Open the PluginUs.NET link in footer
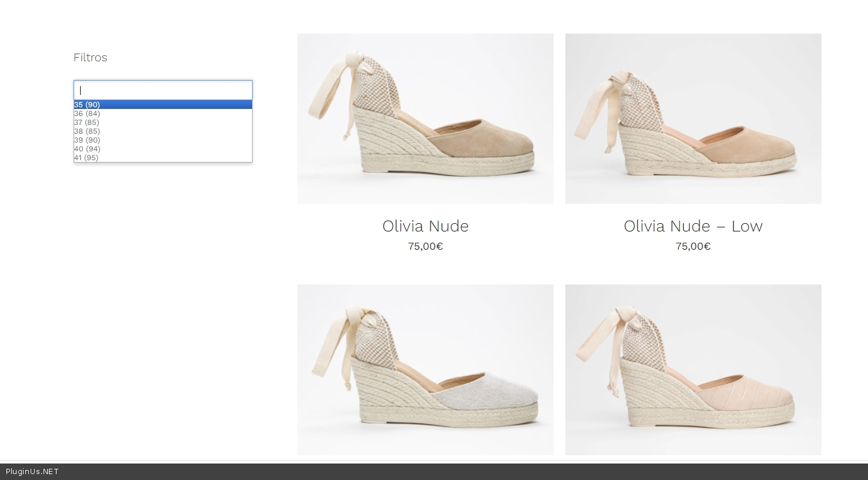This screenshot has height=480, width=868. (32, 472)
